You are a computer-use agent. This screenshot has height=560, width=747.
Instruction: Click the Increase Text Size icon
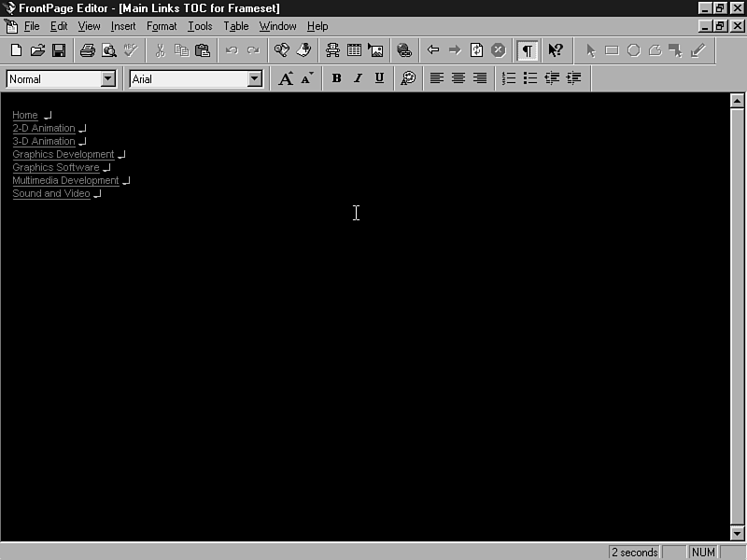pyautogui.click(x=286, y=78)
